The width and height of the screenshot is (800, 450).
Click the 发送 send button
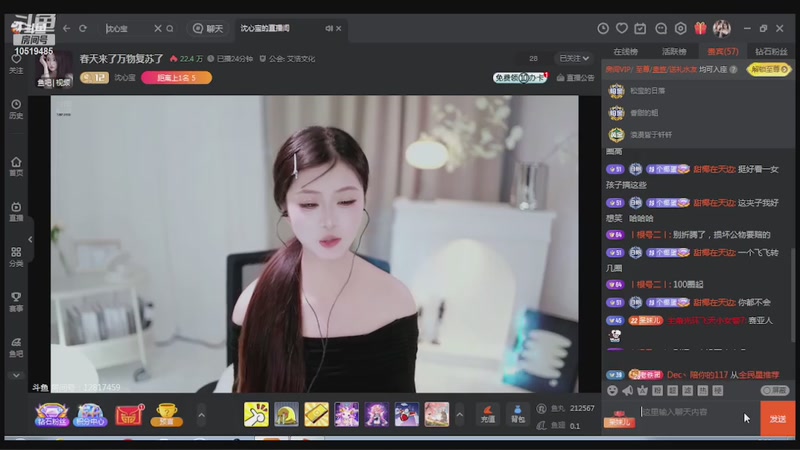pyautogui.click(x=778, y=418)
